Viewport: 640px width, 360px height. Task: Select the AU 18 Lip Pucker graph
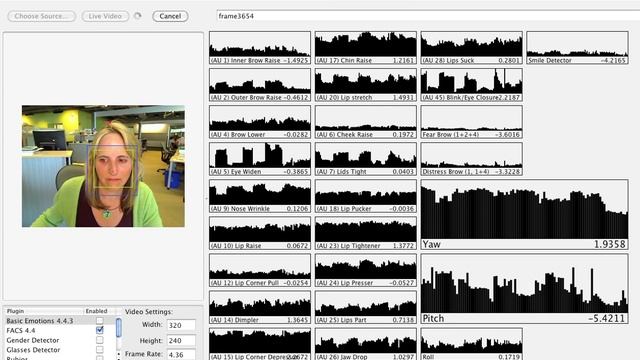[366, 196]
